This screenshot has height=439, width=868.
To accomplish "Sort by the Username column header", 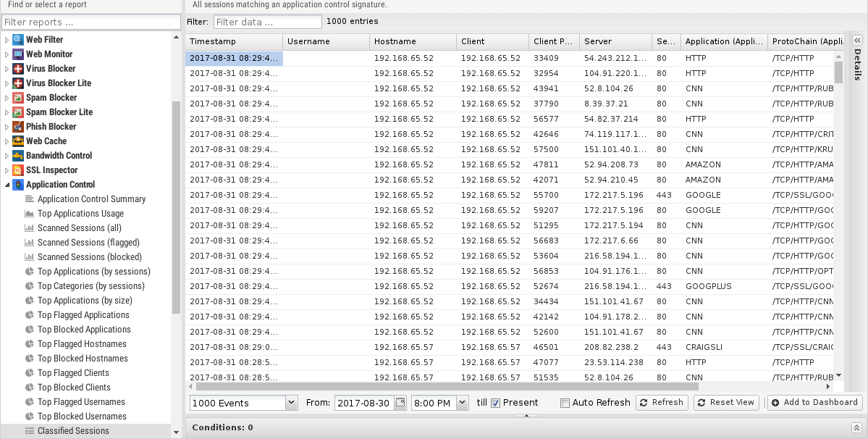I will [326, 41].
